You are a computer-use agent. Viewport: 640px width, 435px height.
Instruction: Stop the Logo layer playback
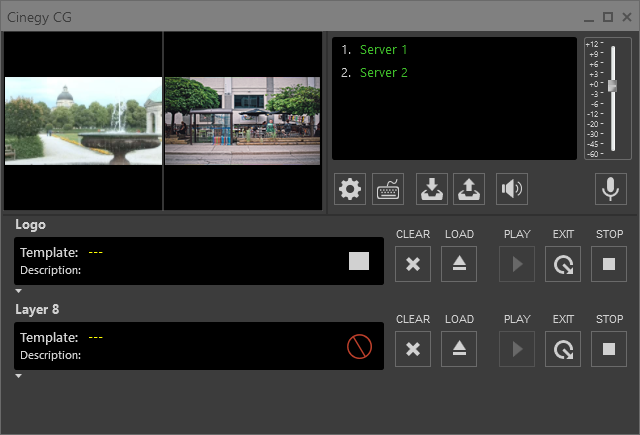(609, 265)
